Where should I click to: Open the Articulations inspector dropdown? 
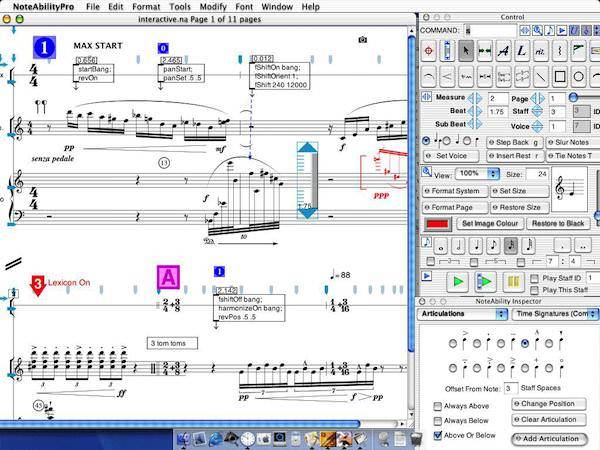click(x=462, y=314)
